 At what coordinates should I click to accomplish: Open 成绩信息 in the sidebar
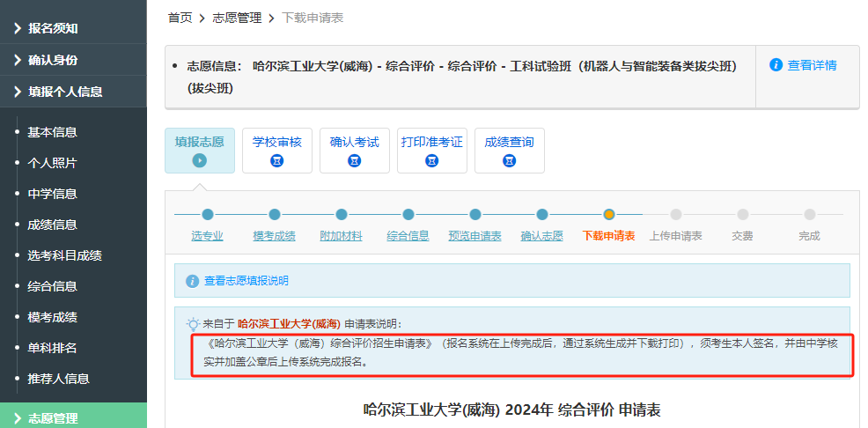52,225
